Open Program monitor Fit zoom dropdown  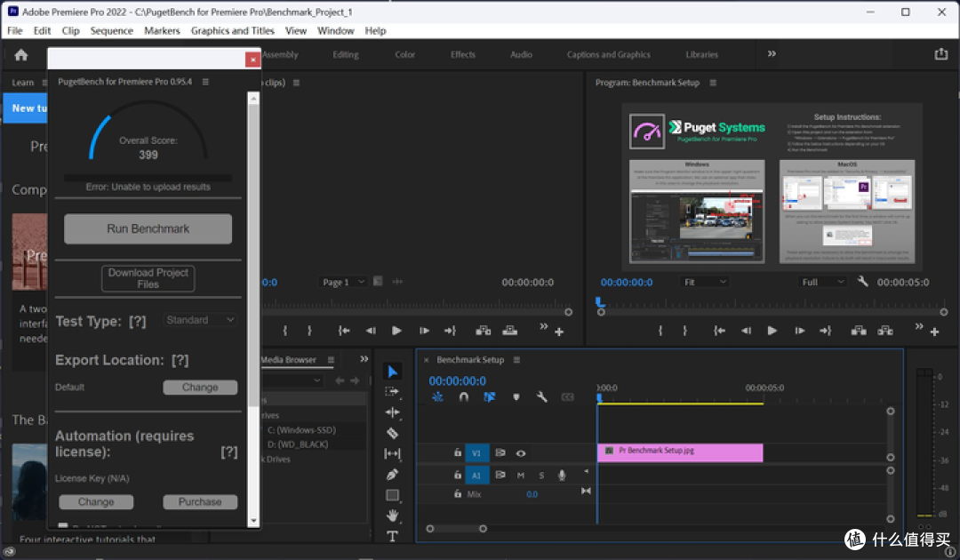coord(704,282)
